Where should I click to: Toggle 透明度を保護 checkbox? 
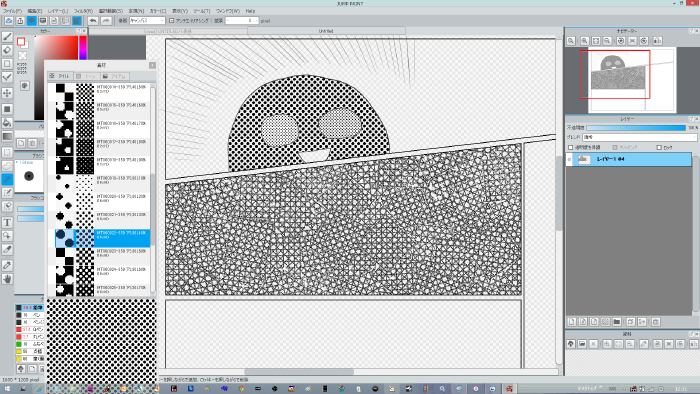click(x=571, y=147)
